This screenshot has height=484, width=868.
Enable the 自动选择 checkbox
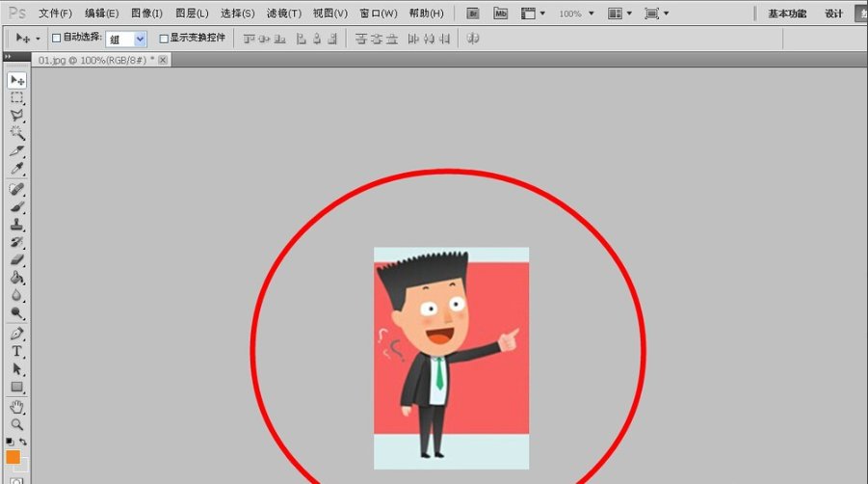(56, 39)
